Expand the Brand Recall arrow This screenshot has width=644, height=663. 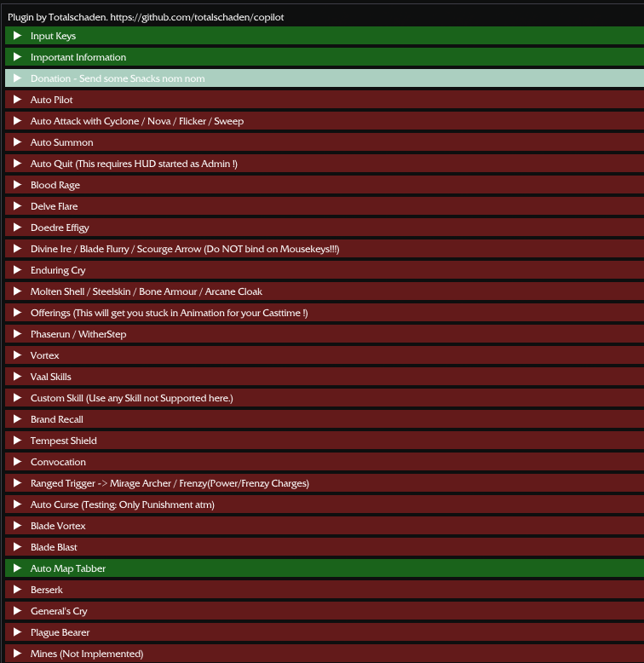[x=17, y=419]
